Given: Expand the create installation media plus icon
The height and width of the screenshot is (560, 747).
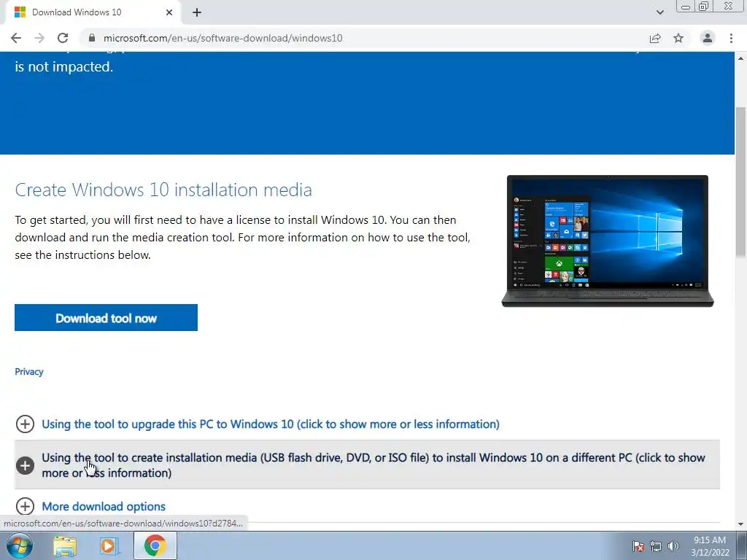Looking at the screenshot, I should click(25, 465).
